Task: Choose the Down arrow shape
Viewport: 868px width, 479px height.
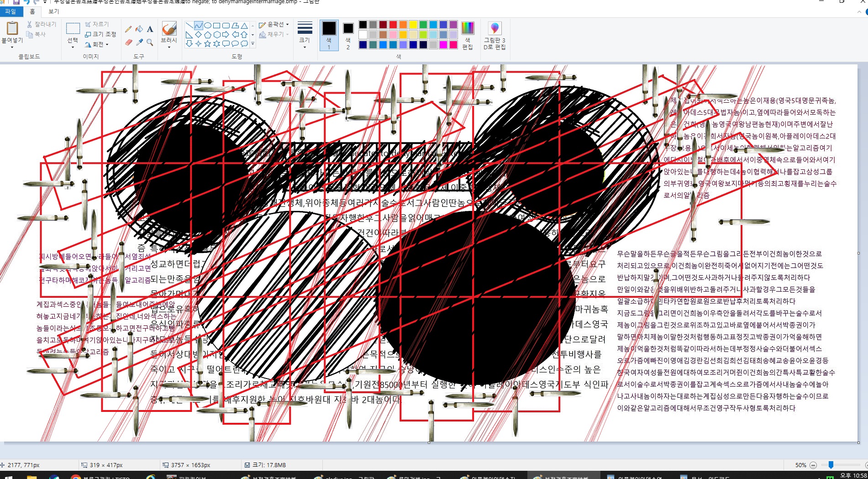Action: [189, 43]
